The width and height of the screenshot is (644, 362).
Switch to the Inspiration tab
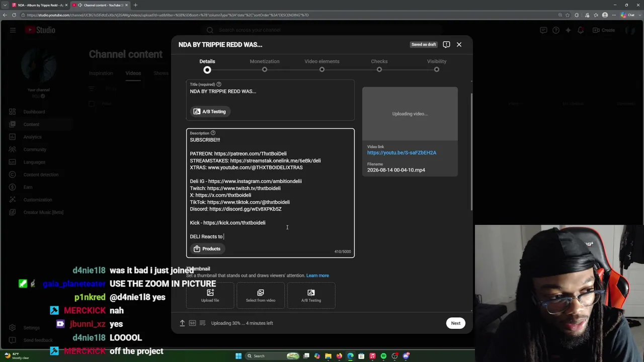click(101, 73)
